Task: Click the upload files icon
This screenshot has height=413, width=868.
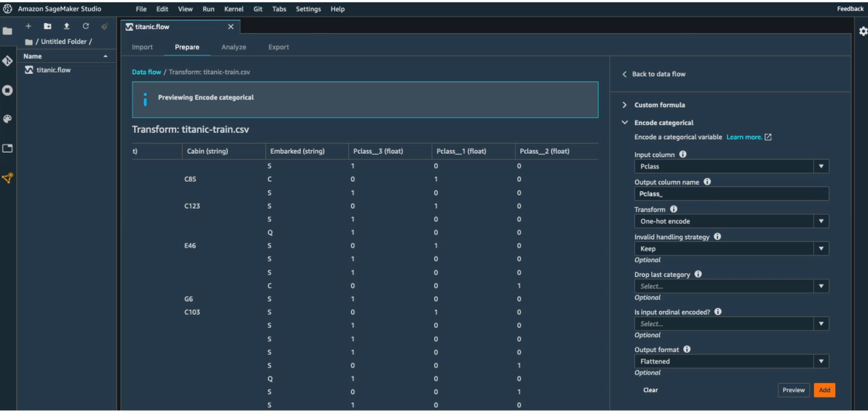Action: (x=66, y=26)
